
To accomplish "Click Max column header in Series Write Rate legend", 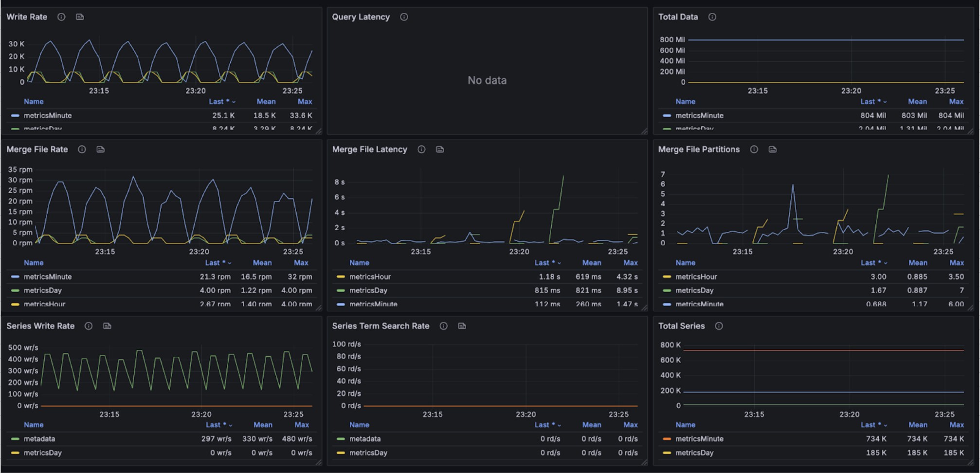I will [302, 425].
